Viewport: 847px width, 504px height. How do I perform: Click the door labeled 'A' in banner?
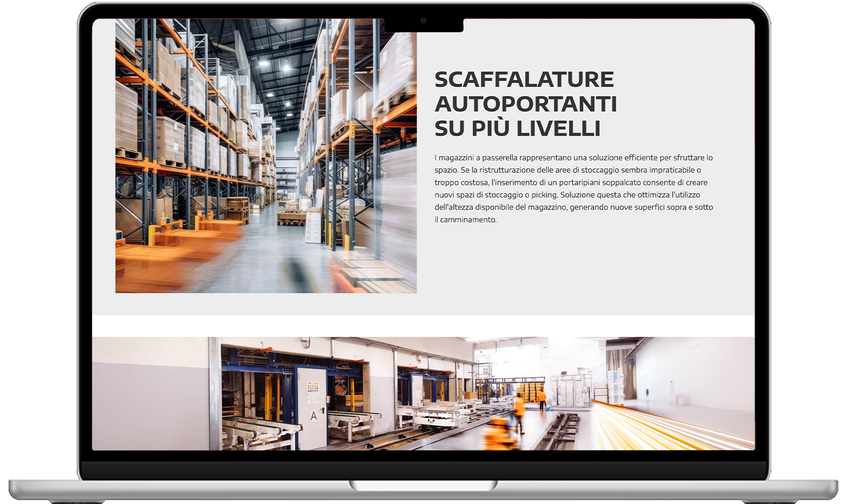(314, 416)
